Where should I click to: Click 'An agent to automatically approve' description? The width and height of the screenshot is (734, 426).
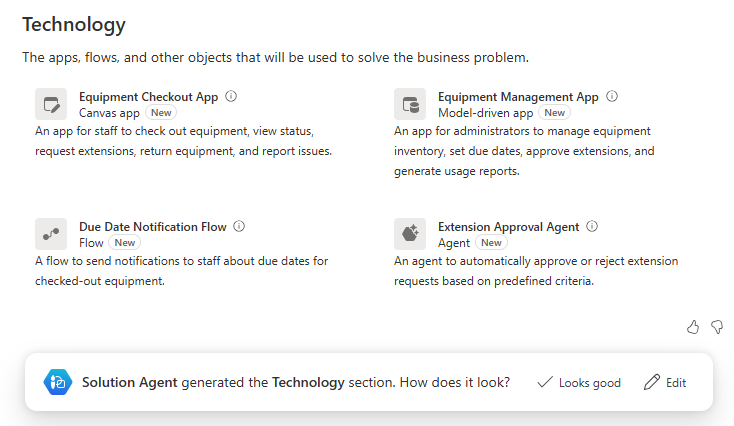[536, 271]
